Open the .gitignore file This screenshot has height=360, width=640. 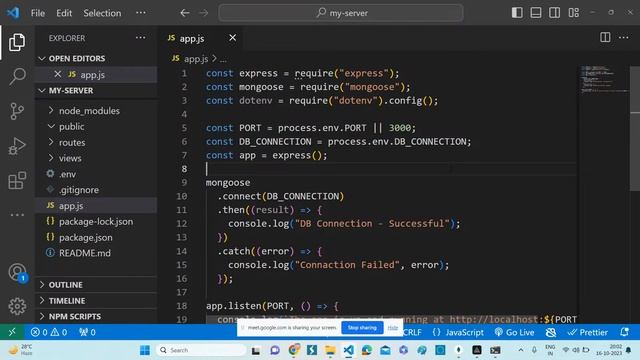[96, 190]
